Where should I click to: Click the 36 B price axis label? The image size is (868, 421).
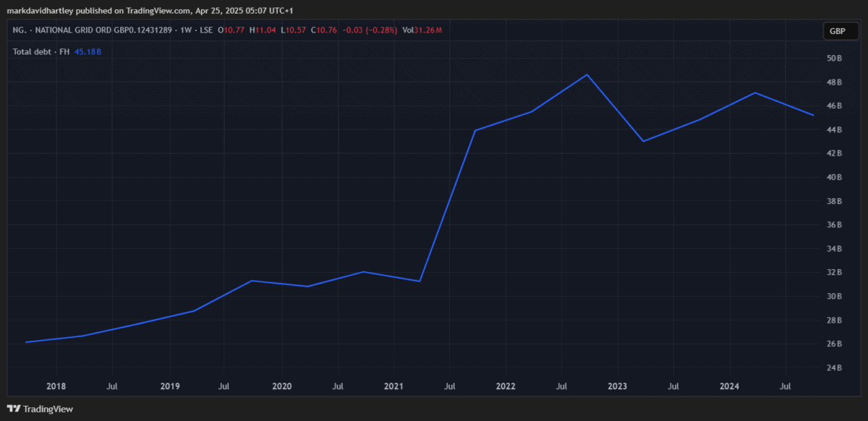(x=834, y=225)
